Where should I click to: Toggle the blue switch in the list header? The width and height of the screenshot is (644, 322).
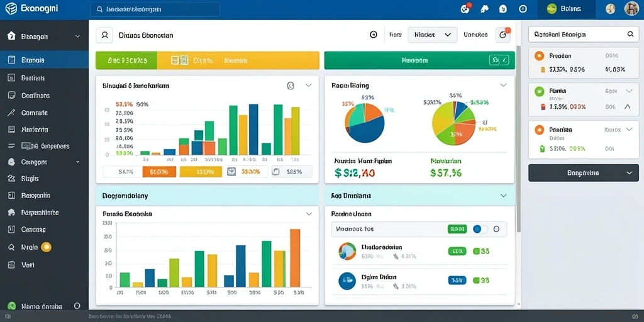tap(480, 229)
